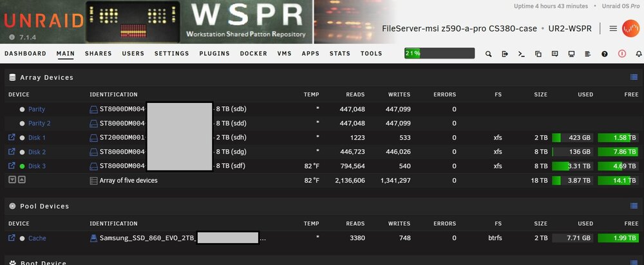Open the Parity device link

[x=37, y=109]
